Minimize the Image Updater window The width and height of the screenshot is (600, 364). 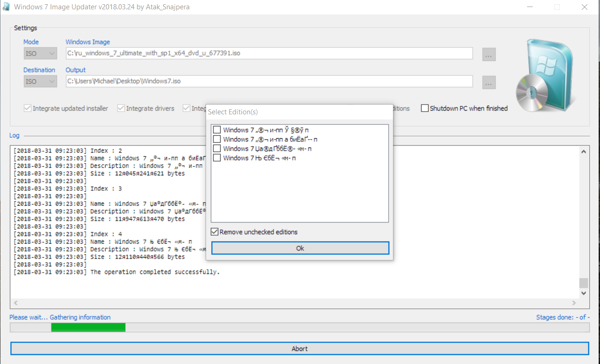(530, 7)
